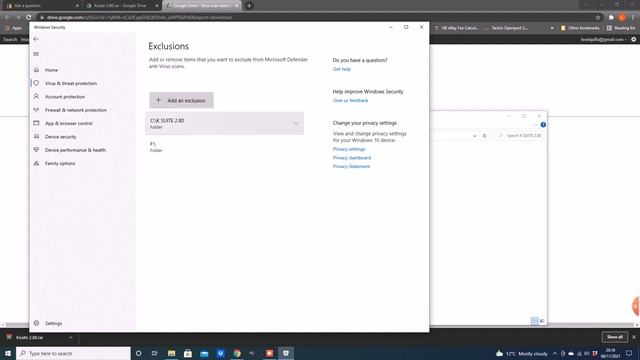Open the Chrome extensions puzzle icon

point(611,18)
